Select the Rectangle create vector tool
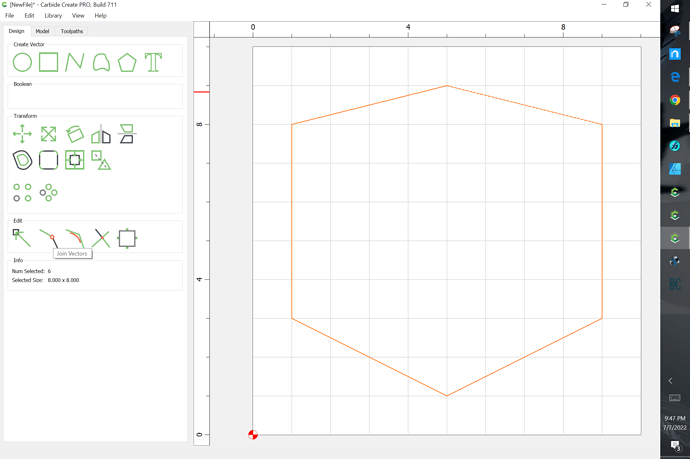 pyautogui.click(x=48, y=62)
